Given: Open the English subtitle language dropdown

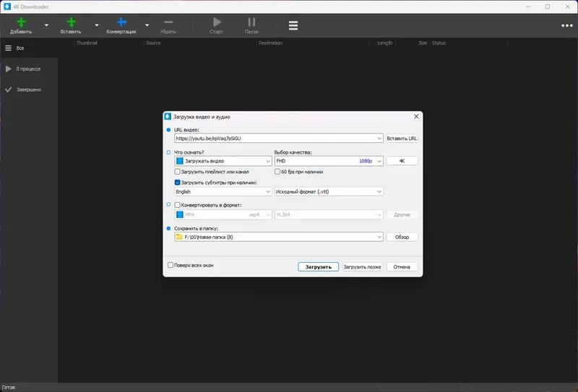Looking at the screenshot, I should point(223,191).
